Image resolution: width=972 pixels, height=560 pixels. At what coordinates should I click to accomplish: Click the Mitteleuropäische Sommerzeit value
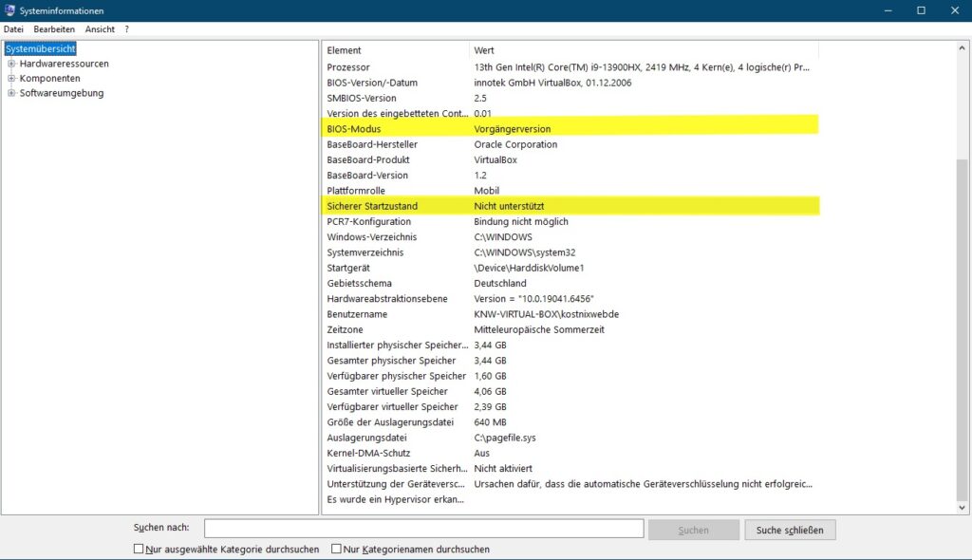pos(539,330)
